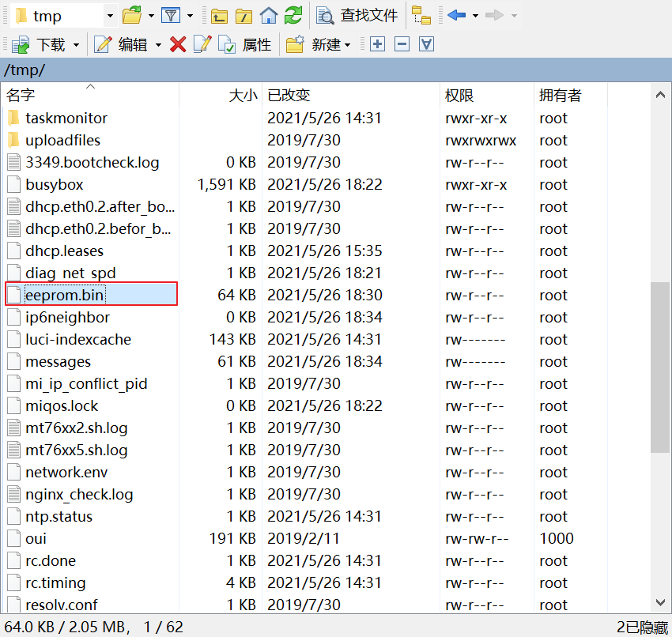Expand the 下载 dropdown arrow

point(76,44)
